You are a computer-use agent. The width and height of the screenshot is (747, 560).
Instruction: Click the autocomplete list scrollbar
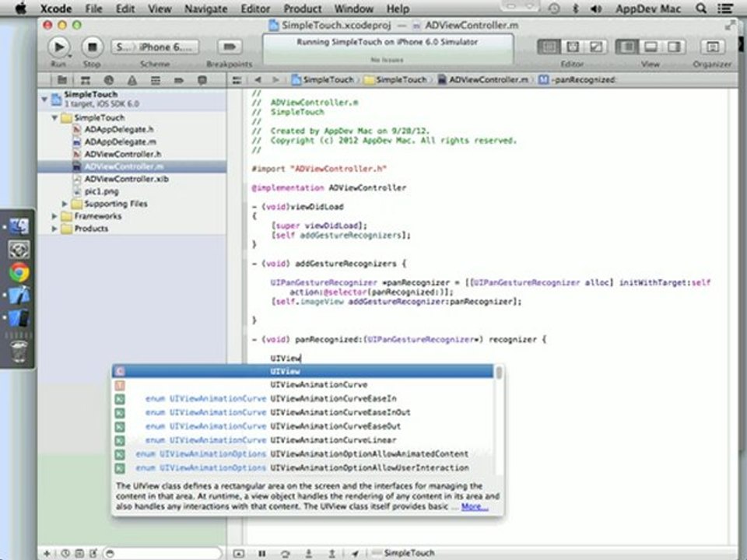(x=499, y=372)
